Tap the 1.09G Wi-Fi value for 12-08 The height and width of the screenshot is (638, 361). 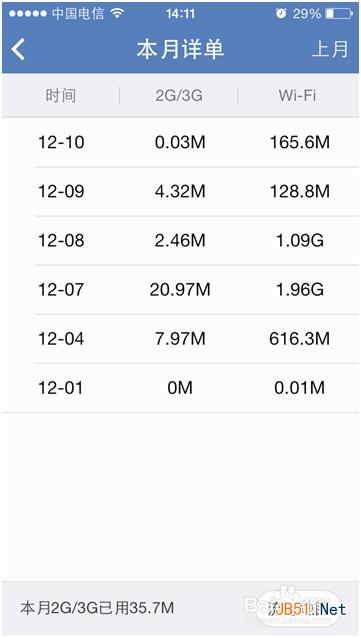300,240
